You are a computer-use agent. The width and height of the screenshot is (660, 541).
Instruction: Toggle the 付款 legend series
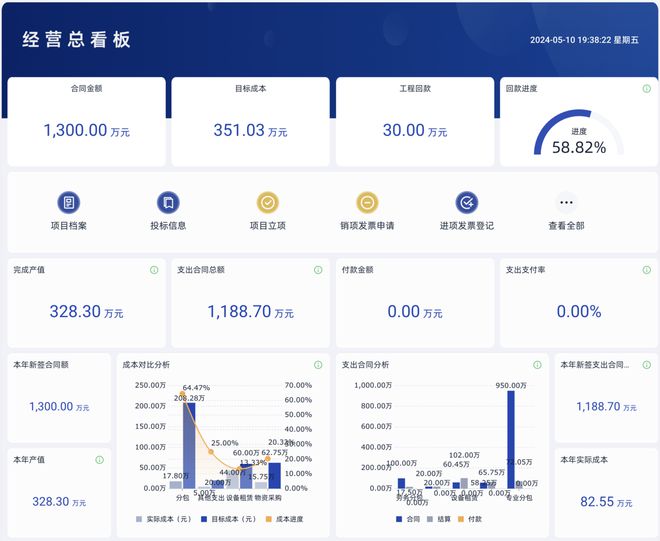(x=469, y=519)
